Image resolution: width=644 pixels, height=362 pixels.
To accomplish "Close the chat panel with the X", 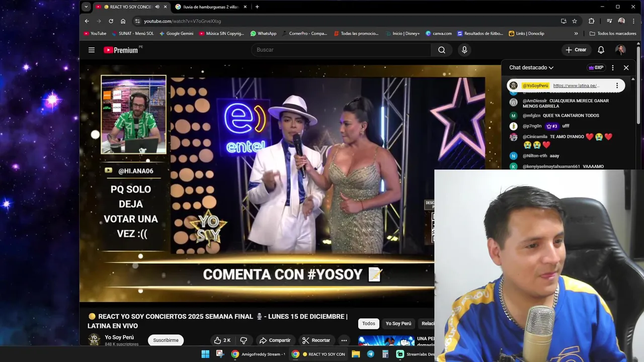I will tap(626, 67).
